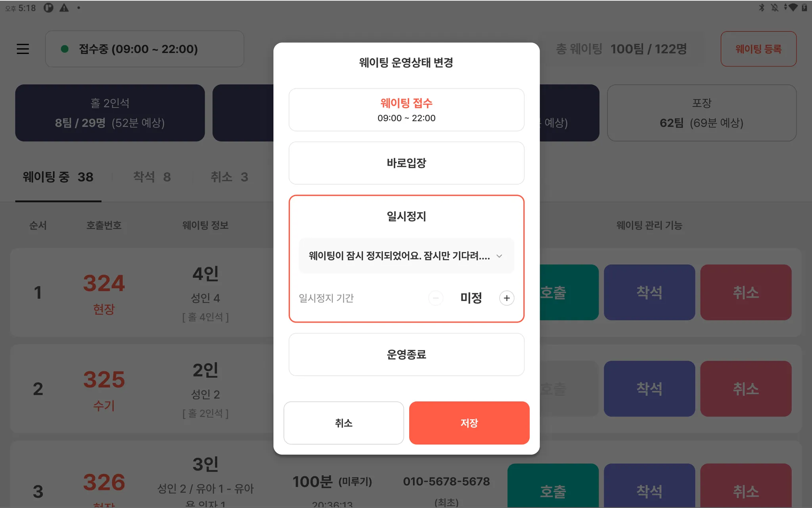Click the minus icon for pause duration
812x508 pixels.
436,298
